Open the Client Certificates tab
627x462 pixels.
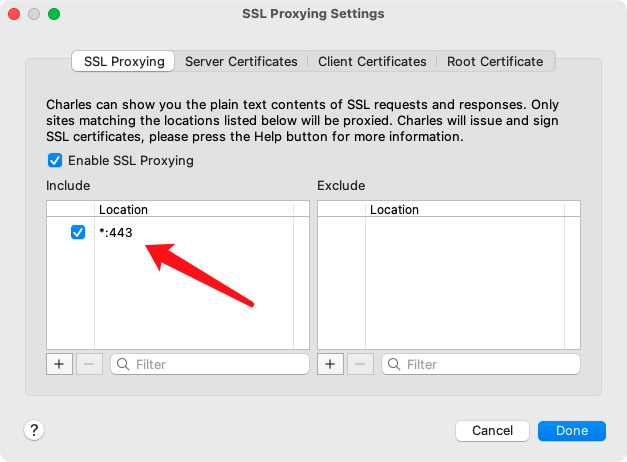coord(372,61)
